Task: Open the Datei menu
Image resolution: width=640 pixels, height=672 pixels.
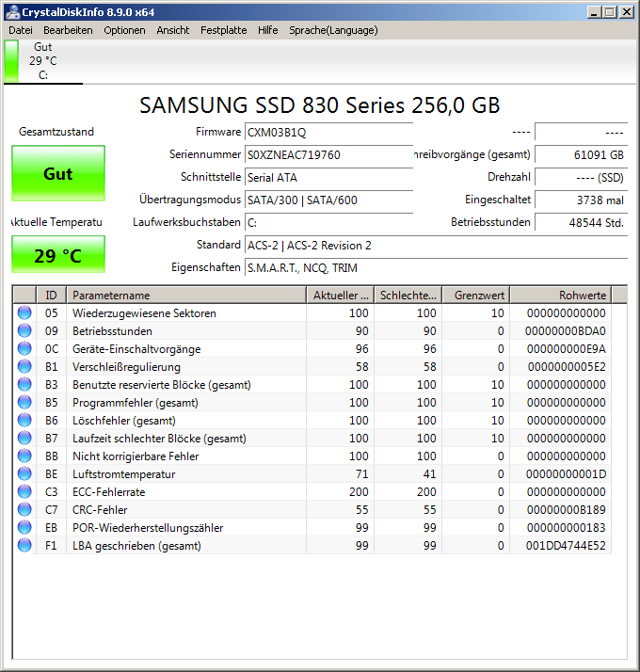Action: coord(21,30)
